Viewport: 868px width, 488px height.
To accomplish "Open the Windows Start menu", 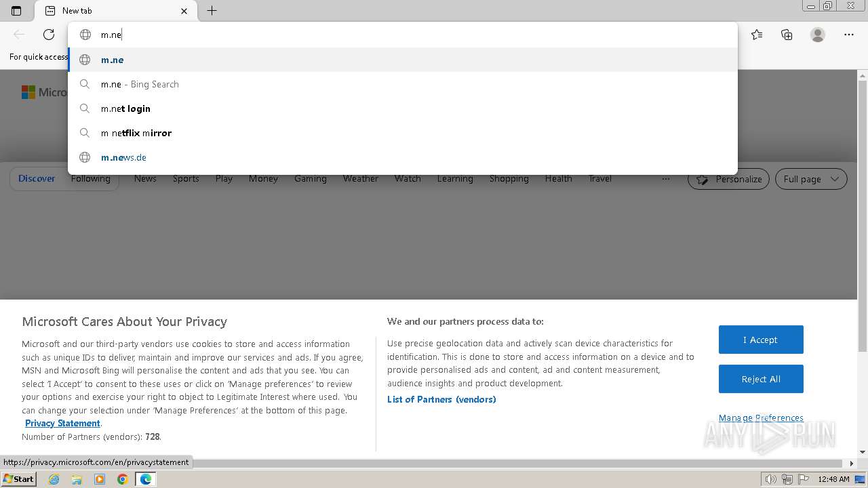I will click(18, 479).
